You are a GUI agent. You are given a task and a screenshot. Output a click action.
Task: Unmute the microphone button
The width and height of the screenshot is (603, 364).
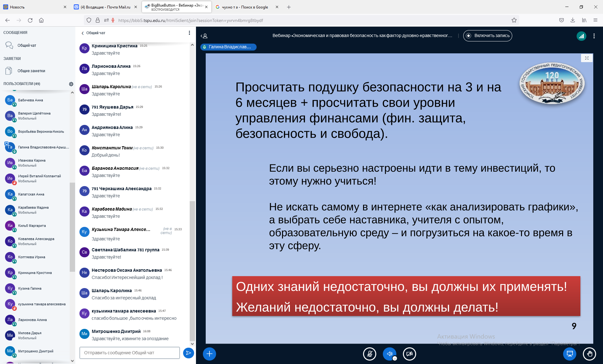coord(370,354)
